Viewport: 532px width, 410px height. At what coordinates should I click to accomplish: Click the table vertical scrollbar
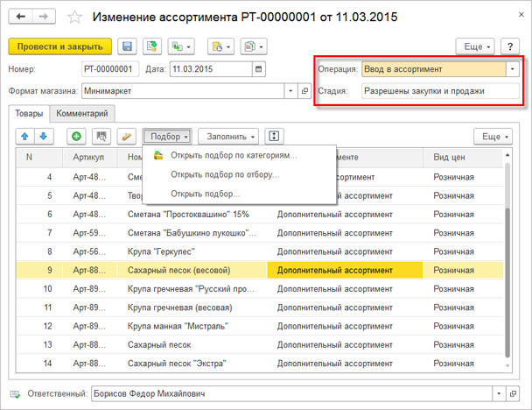click(x=507, y=282)
